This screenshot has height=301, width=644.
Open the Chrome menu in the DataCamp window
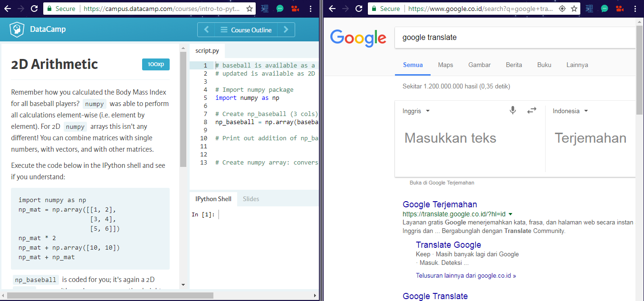pyautogui.click(x=310, y=9)
